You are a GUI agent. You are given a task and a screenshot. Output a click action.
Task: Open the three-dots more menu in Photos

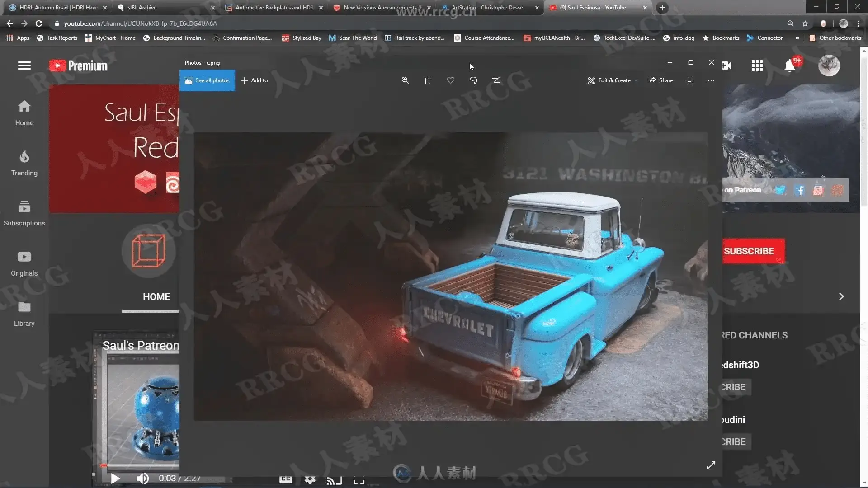pyautogui.click(x=711, y=80)
